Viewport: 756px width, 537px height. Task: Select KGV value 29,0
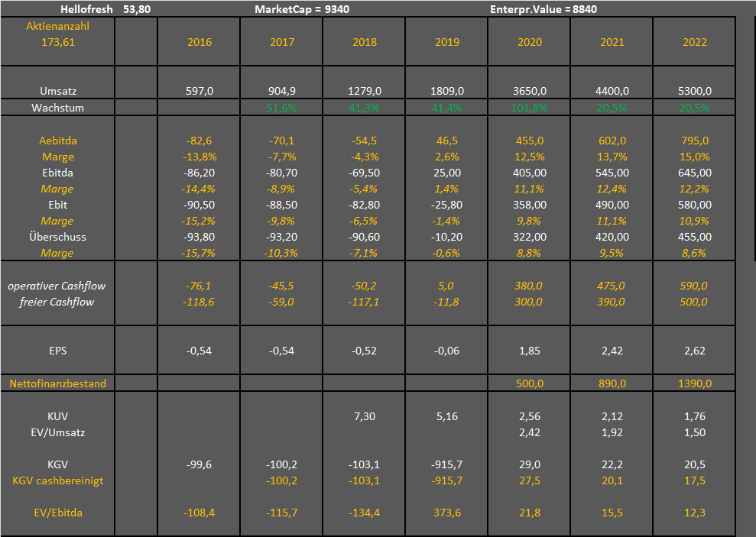click(530, 464)
